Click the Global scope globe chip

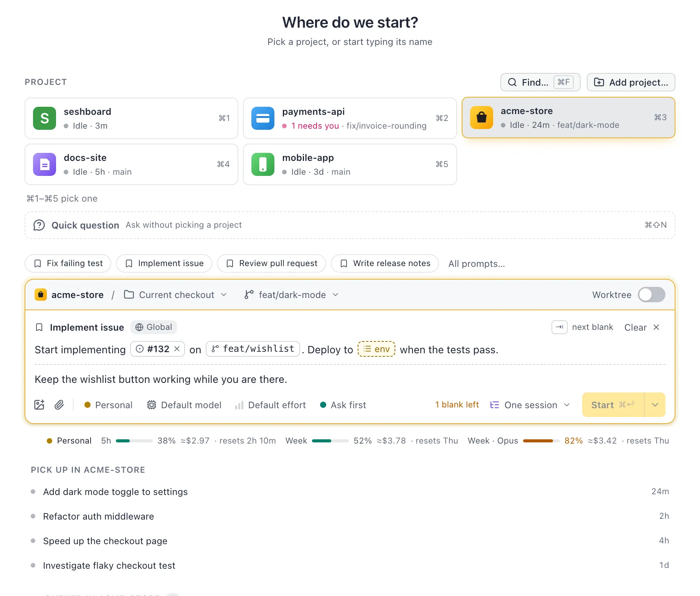click(154, 327)
